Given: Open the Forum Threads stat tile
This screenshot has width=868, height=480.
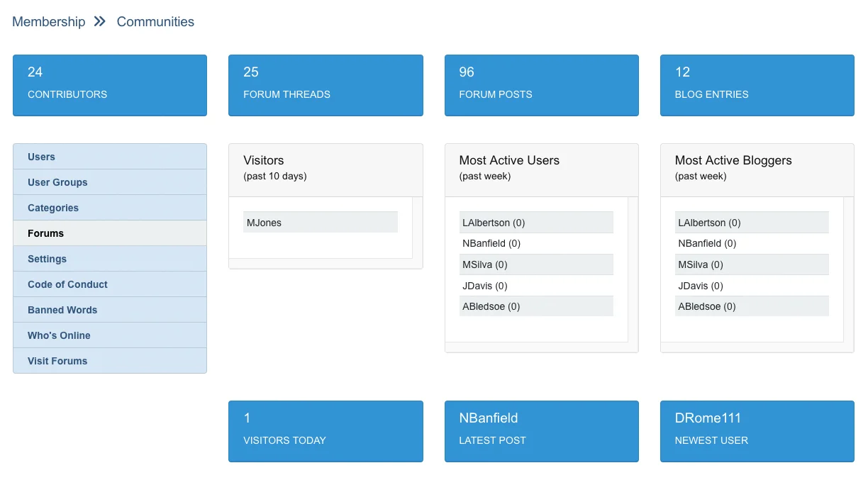Looking at the screenshot, I should [325, 84].
